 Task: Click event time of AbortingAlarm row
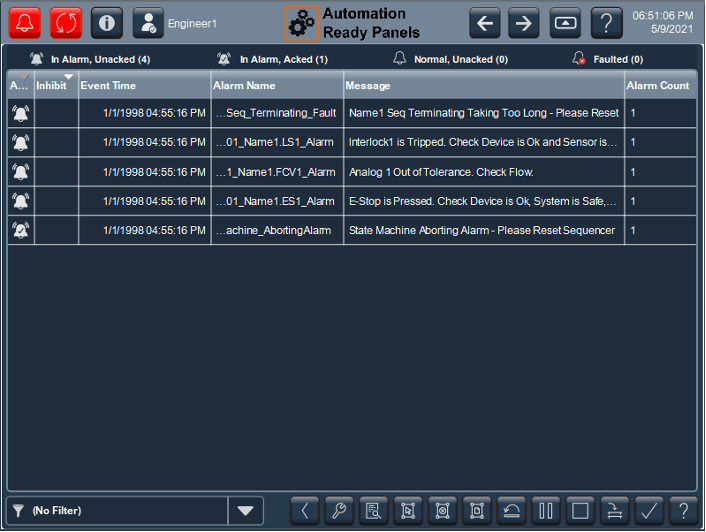tap(145, 230)
